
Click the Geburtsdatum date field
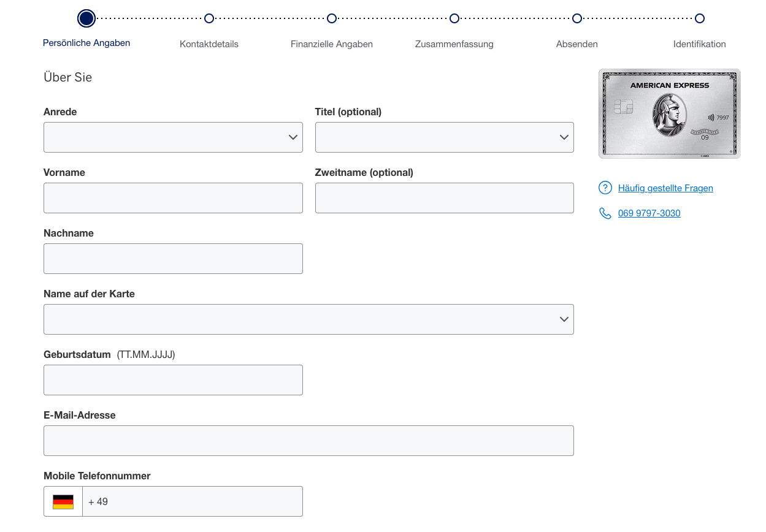pyautogui.click(x=173, y=380)
